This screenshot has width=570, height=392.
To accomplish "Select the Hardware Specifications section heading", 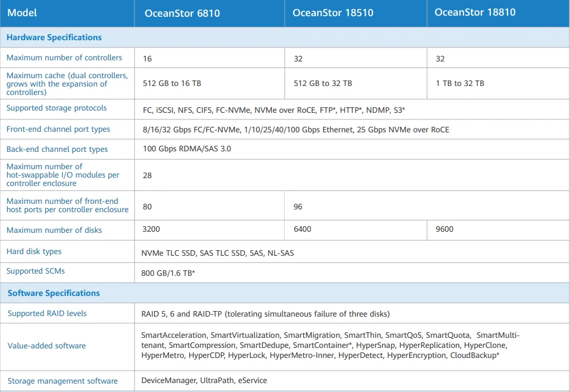I will [x=54, y=37].
